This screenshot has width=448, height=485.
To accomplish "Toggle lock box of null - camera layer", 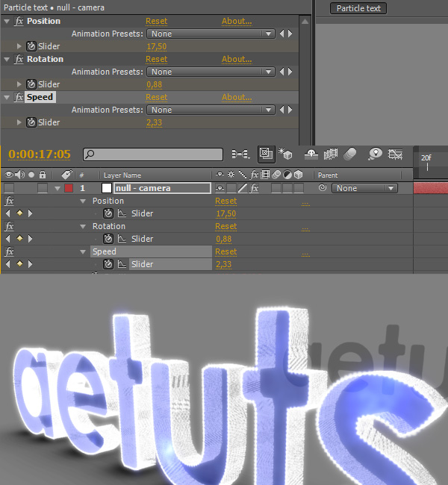I will (43, 188).
